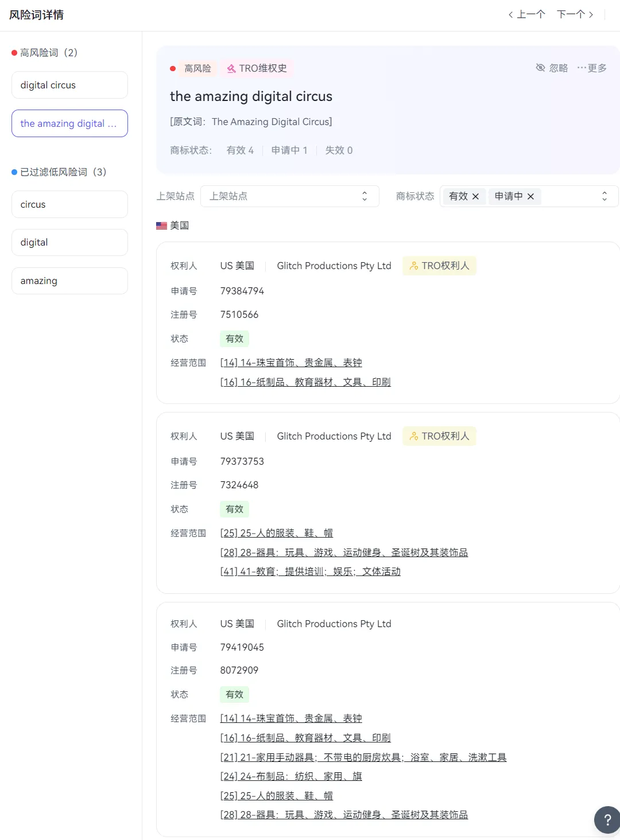
Task: Click TRO权利人 badge on first trademark
Action: click(439, 266)
